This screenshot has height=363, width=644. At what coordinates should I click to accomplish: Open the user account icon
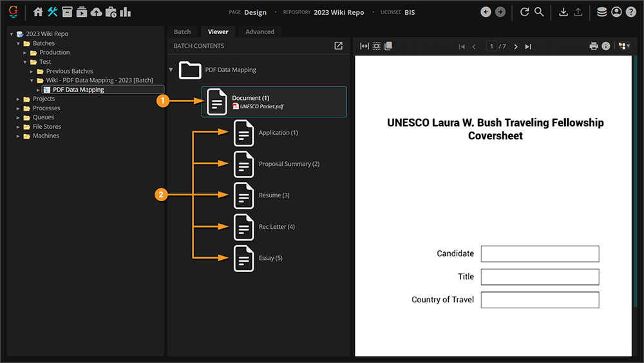click(616, 12)
